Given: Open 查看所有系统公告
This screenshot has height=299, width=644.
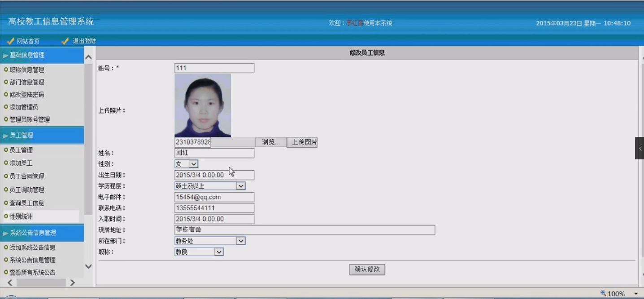Looking at the screenshot, I should coord(32,273).
